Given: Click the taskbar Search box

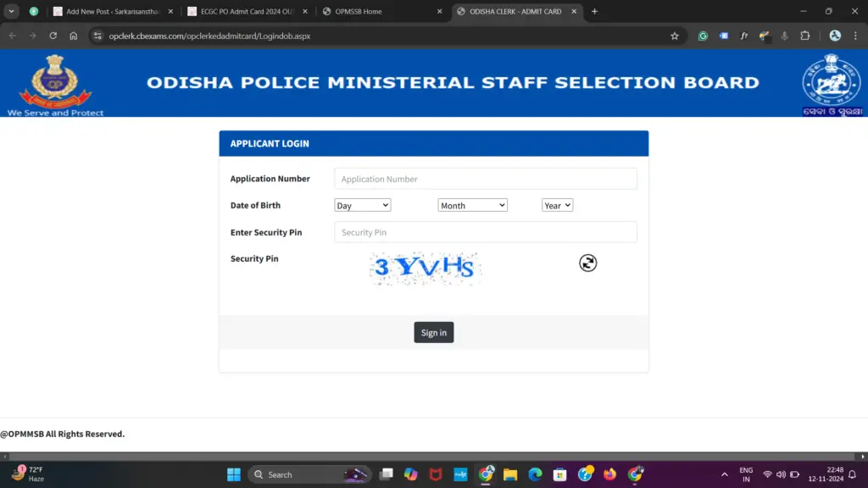Looking at the screenshot, I should 310,474.
